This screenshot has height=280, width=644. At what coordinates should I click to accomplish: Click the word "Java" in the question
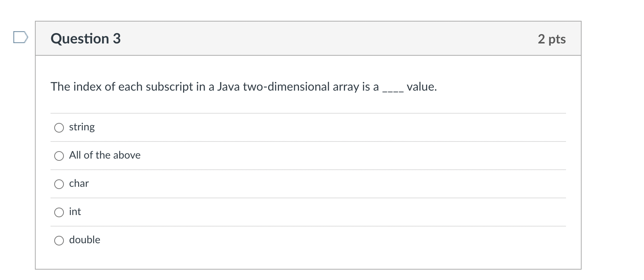click(228, 87)
